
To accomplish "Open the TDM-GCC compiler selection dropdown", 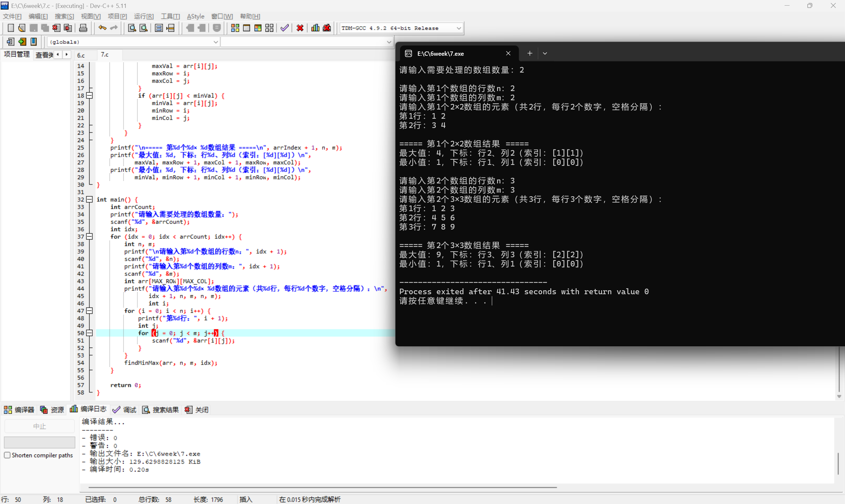I will 458,28.
